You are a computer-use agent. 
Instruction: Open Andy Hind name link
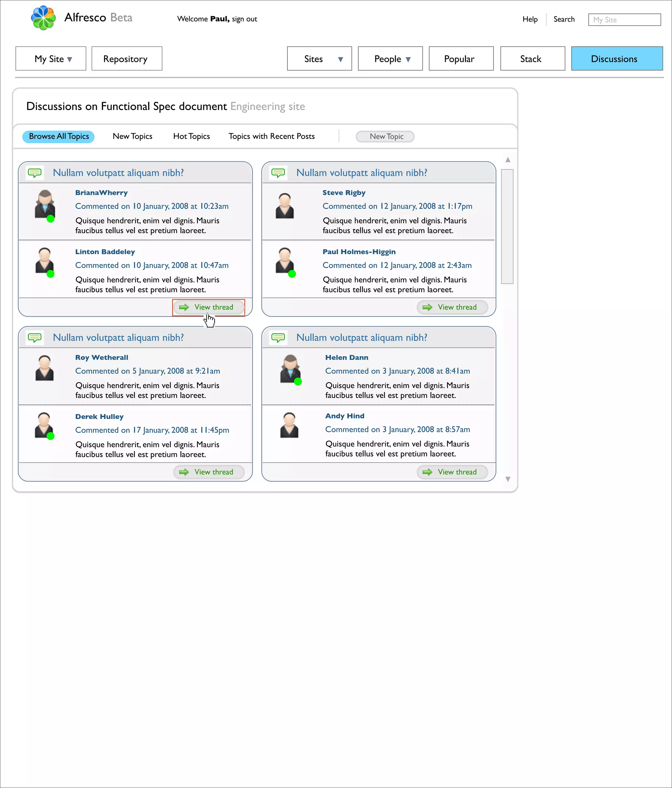tap(345, 416)
